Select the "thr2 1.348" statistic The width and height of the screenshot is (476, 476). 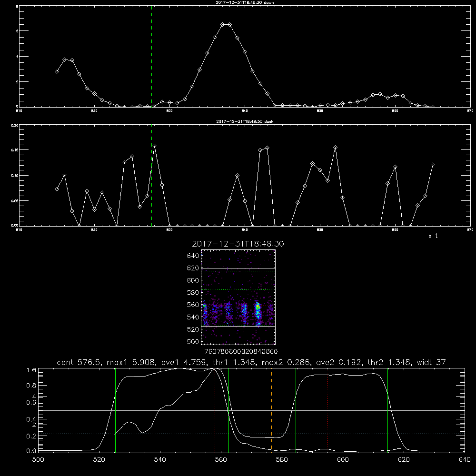(x=388, y=362)
